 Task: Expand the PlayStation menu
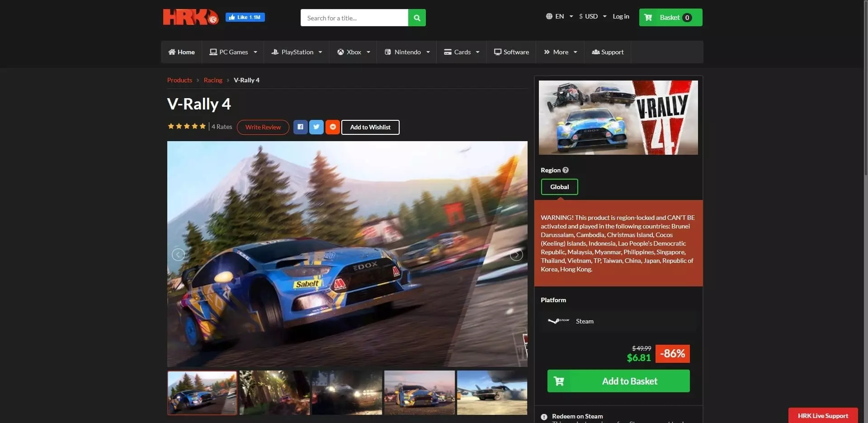pyautogui.click(x=297, y=52)
